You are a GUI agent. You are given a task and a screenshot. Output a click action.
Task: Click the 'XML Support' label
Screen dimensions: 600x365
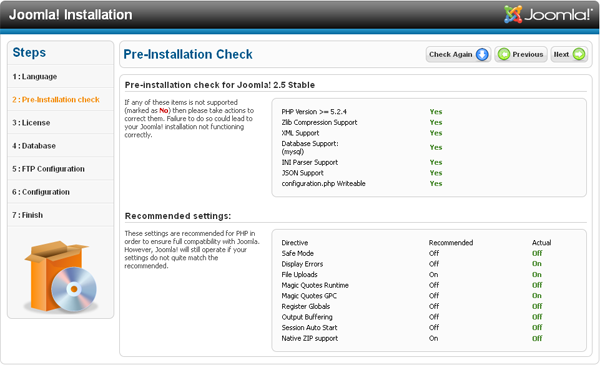[300, 133]
